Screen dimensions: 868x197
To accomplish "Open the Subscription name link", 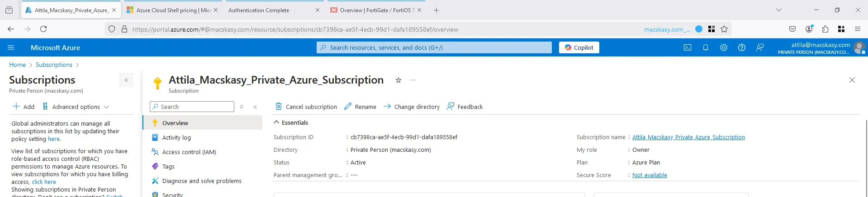I will tap(688, 137).
